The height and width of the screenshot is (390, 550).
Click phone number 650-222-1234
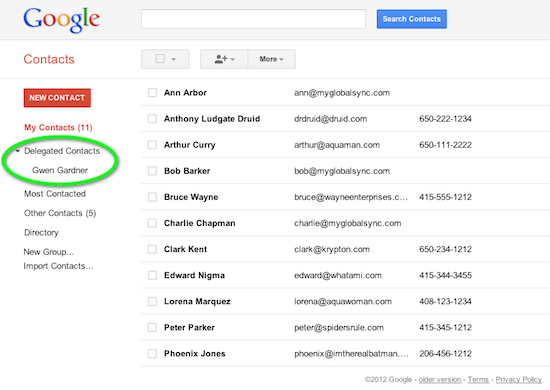pos(445,119)
